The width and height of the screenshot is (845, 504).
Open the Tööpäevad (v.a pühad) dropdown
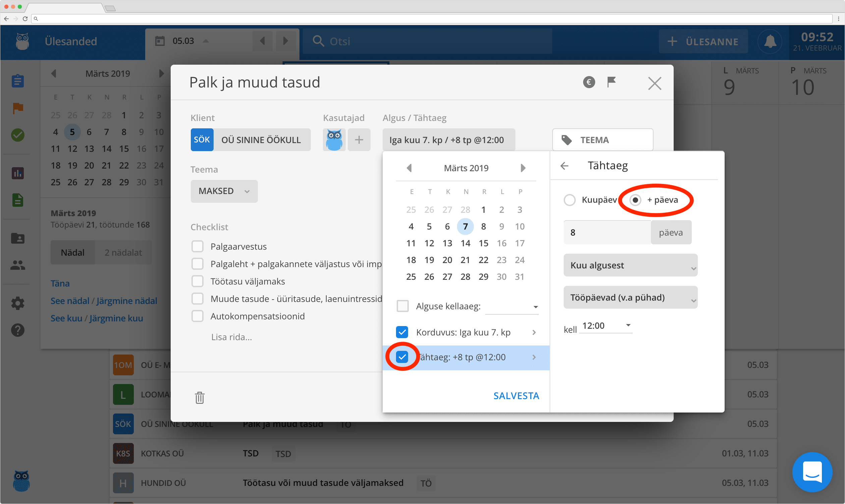tap(630, 297)
